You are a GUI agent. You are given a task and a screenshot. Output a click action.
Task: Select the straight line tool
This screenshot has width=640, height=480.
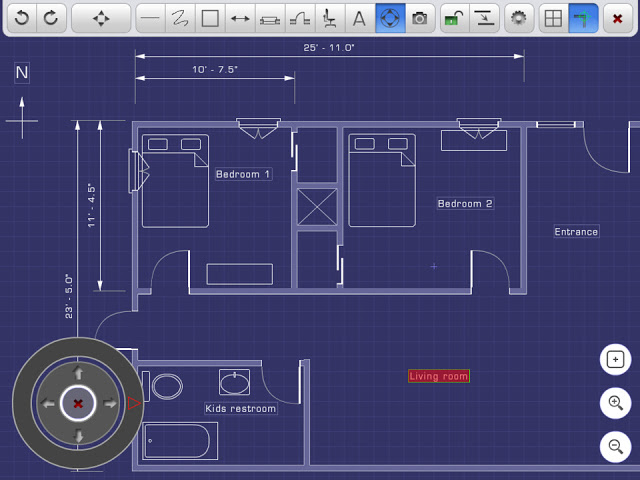pos(150,18)
